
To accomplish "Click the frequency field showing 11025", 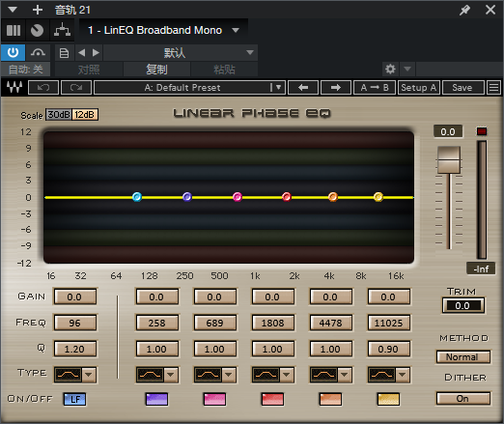I will click(388, 323).
